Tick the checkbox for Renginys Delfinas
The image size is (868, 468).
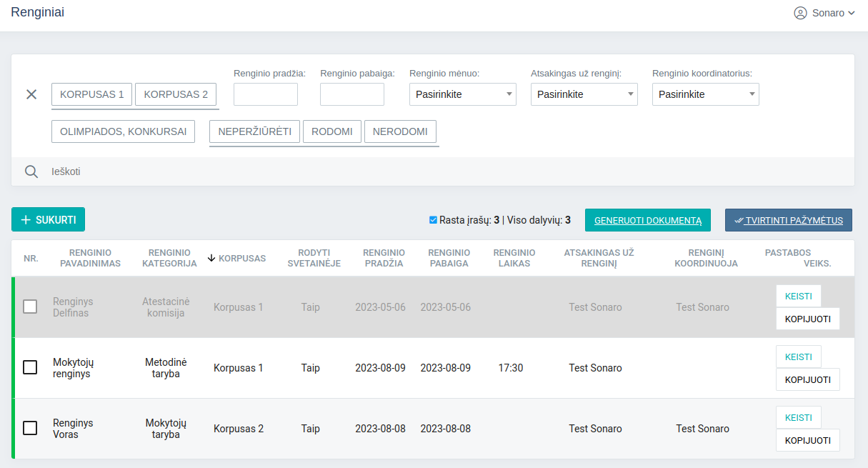(x=30, y=307)
